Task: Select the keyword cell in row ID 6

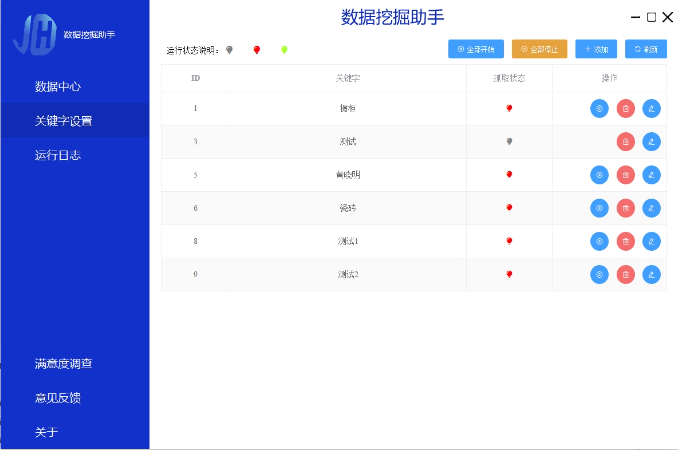Action: click(x=348, y=208)
